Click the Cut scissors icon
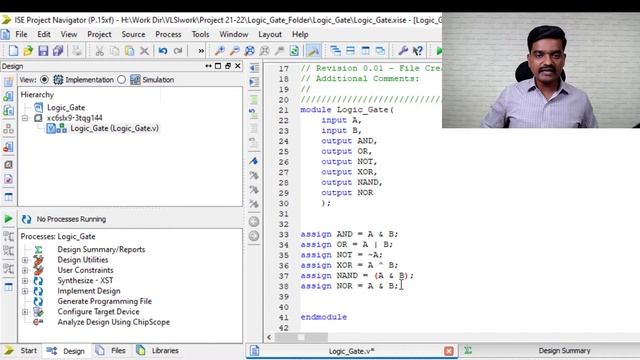 click(99, 51)
